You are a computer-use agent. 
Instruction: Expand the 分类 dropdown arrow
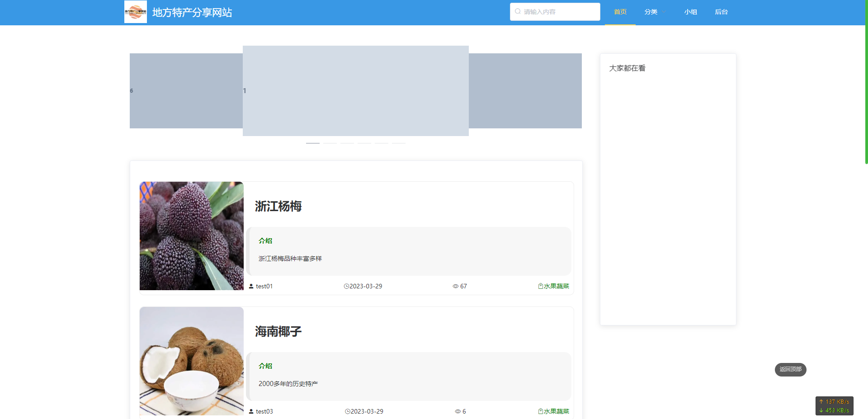coord(664,12)
